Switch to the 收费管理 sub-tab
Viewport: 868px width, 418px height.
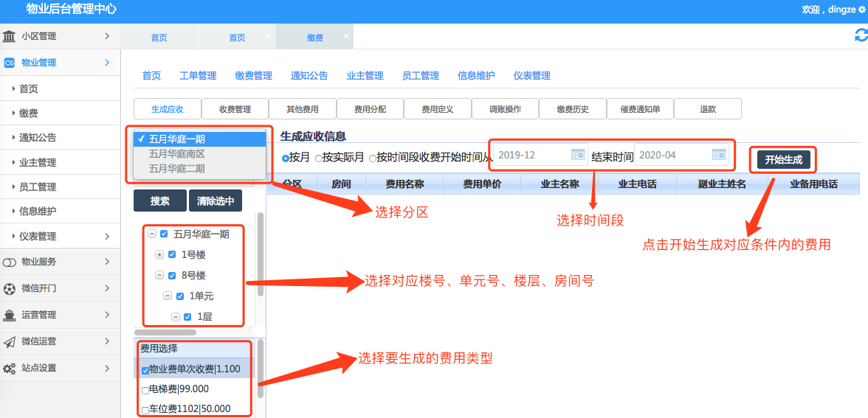click(235, 109)
